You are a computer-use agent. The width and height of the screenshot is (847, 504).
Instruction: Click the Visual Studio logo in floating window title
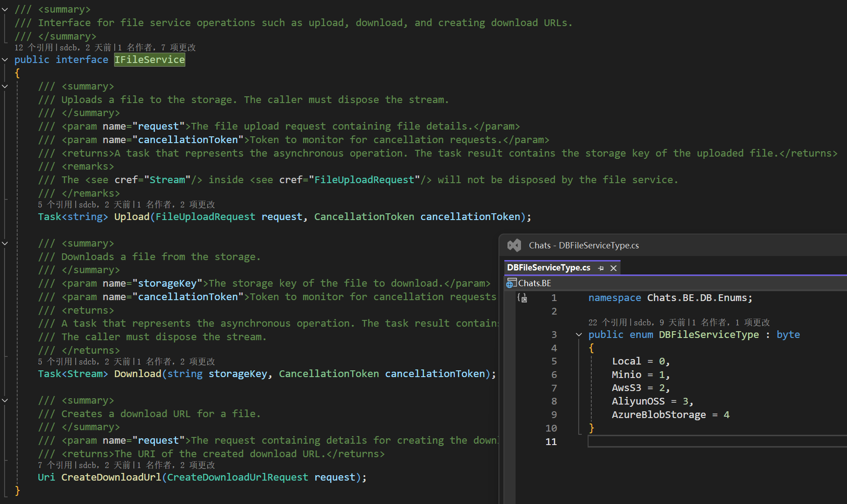pyautogui.click(x=514, y=245)
